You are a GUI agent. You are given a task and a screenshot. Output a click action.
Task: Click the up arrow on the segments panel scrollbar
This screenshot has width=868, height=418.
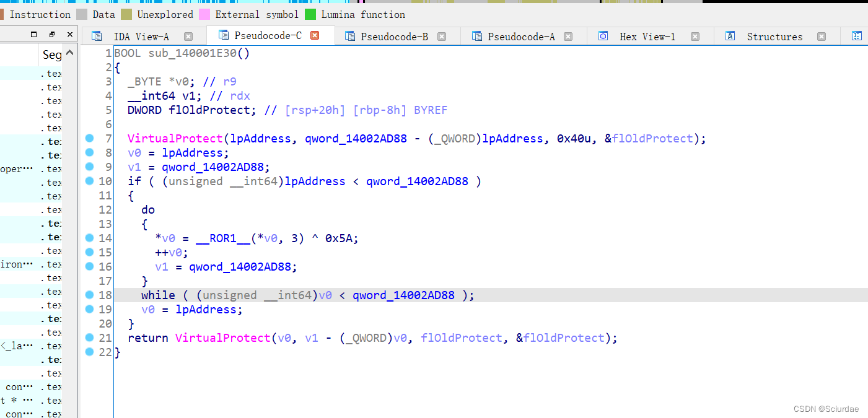(x=69, y=52)
